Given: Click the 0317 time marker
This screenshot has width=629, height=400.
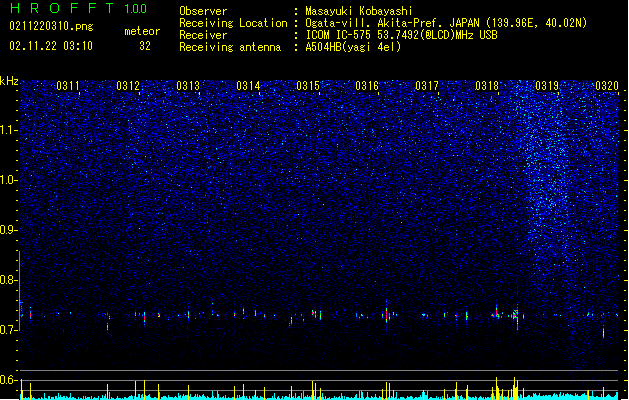Looking at the screenshot, I should click(x=427, y=85).
